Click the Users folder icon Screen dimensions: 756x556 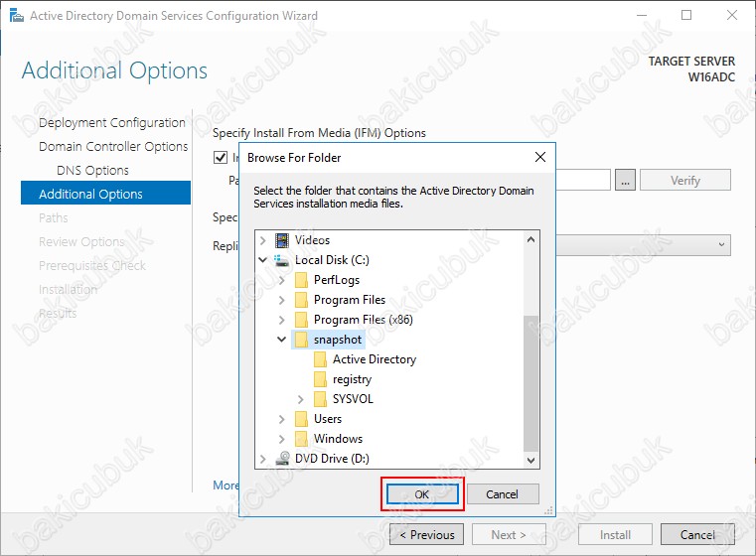[x=301, y=419]
